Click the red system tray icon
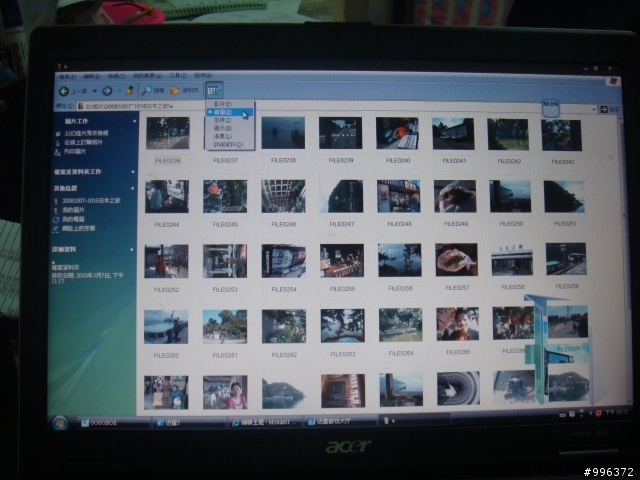Viewport: 640px width, 480px height. pos(598,413)
